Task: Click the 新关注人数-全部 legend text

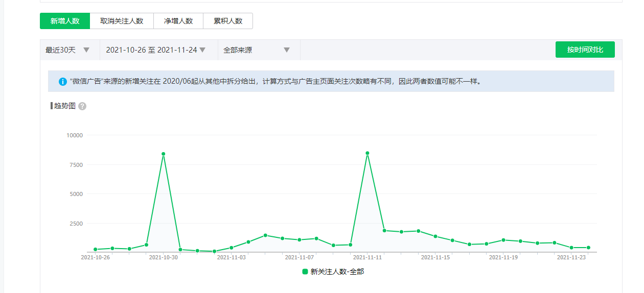Action: point(337,272)
